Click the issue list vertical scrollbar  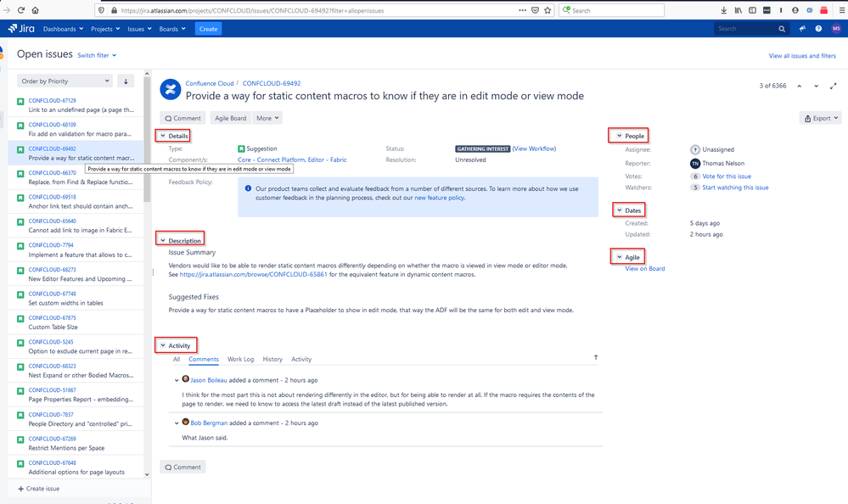(147, 139)
